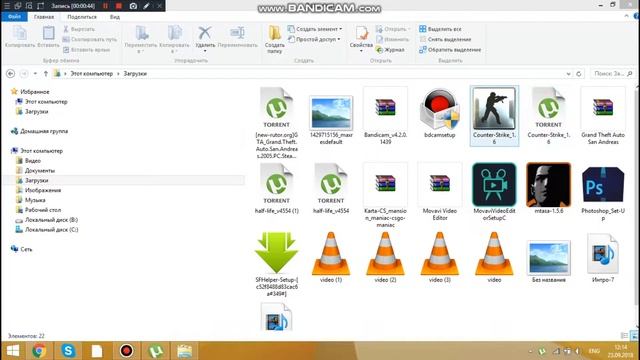
Task: Click the Вставить (Paste) ribbon button
Action: coord(49,37)
